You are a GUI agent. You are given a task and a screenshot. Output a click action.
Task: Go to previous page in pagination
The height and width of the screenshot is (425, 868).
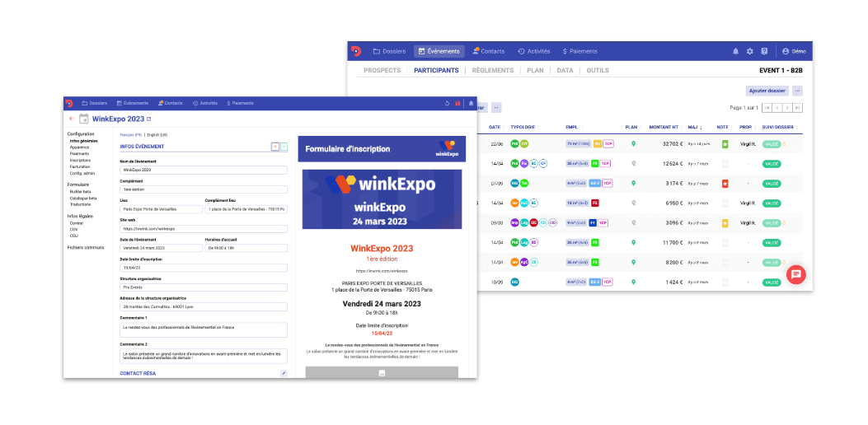click(777, 107)
